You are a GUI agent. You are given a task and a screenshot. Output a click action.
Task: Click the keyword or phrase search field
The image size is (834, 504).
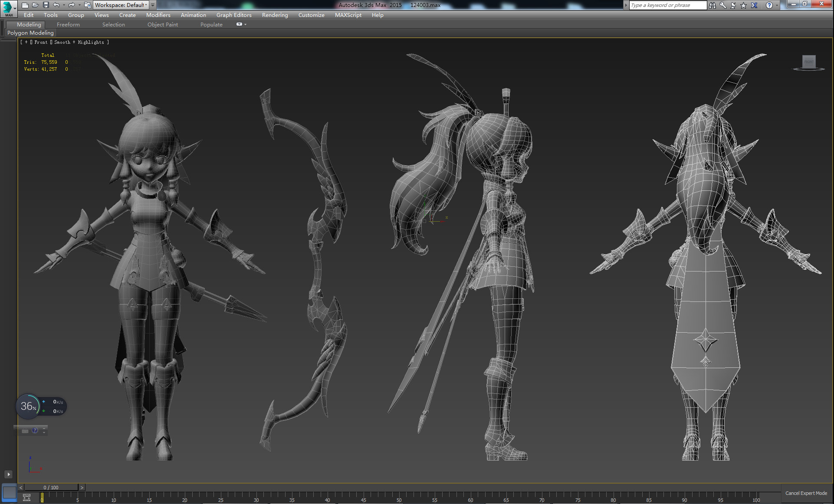click(x=667, y=5)
